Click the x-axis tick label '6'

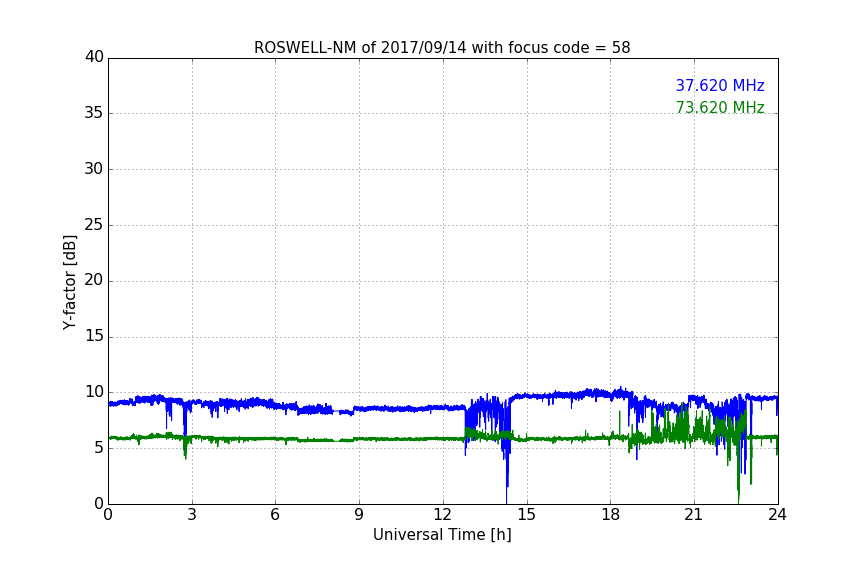point(276,515)
